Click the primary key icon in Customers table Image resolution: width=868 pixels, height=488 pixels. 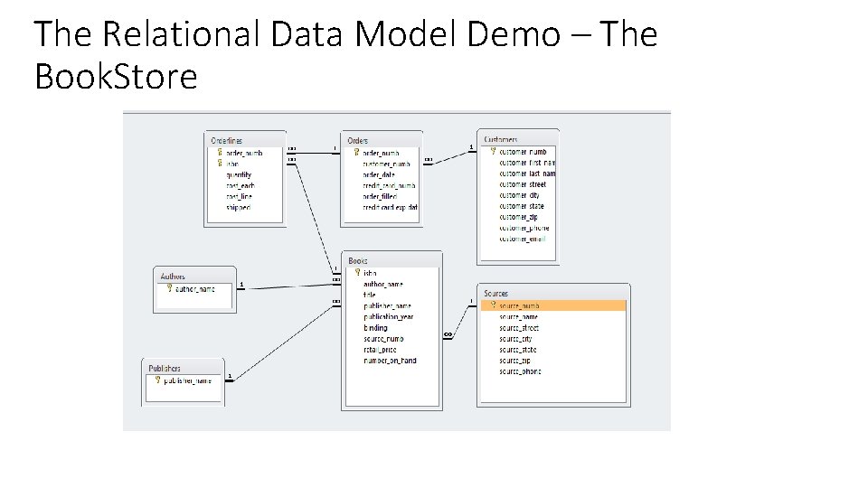coord(494,151)
